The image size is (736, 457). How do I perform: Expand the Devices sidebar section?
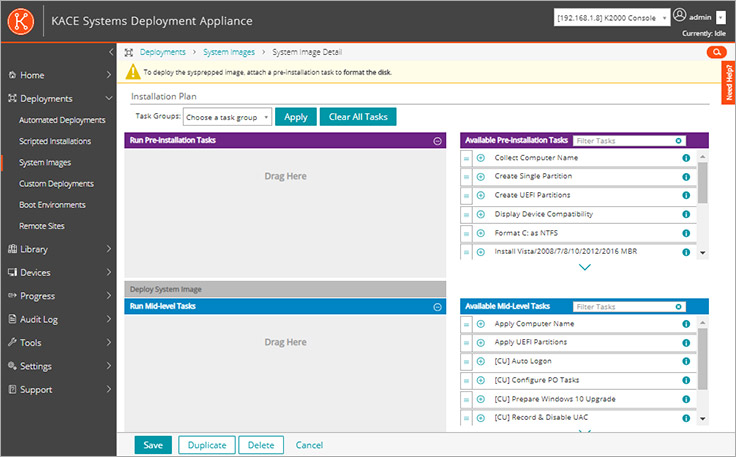coord(108,272)
